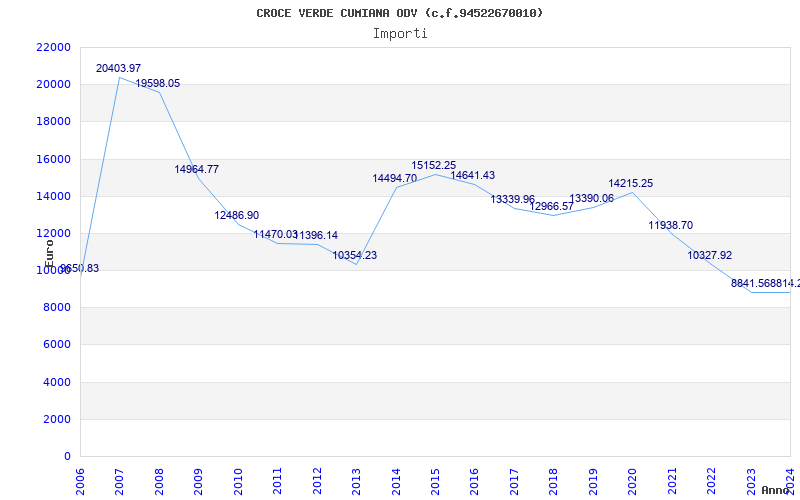
Task: Click the 10354.23 value label
Action: [x=355, y=256]
